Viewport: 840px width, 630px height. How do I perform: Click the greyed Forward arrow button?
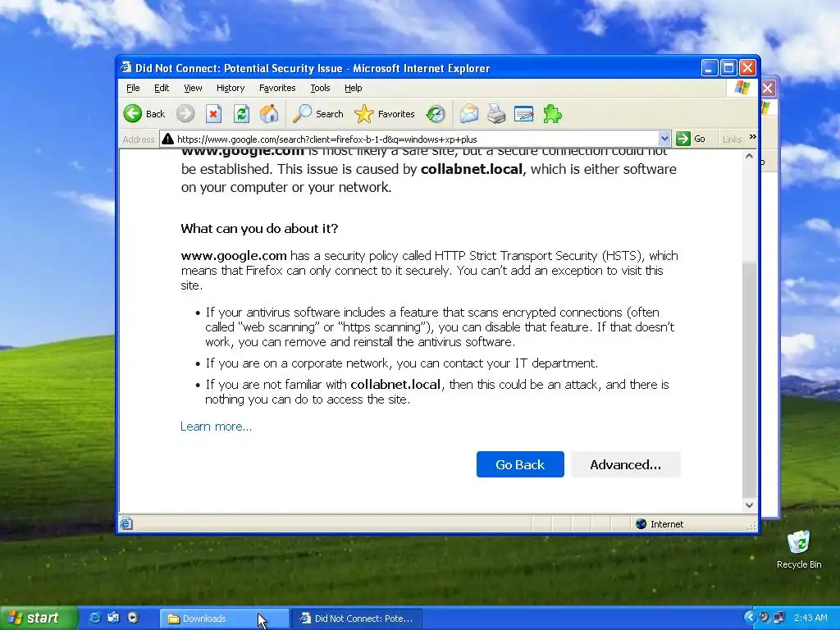[x=185, y=113]
